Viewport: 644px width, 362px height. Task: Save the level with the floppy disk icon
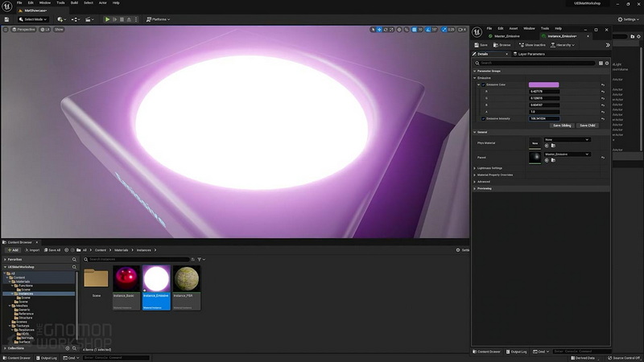[6, 19]
